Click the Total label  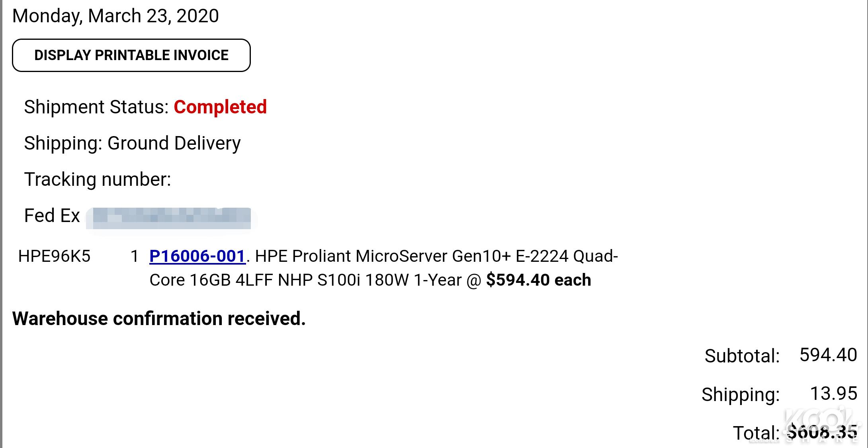pyautogui.click(x=756, y=432)
